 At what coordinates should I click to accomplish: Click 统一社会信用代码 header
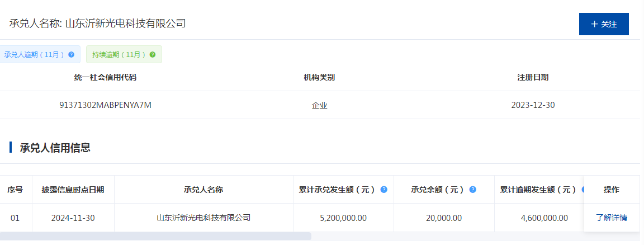(x=106, y=77)
